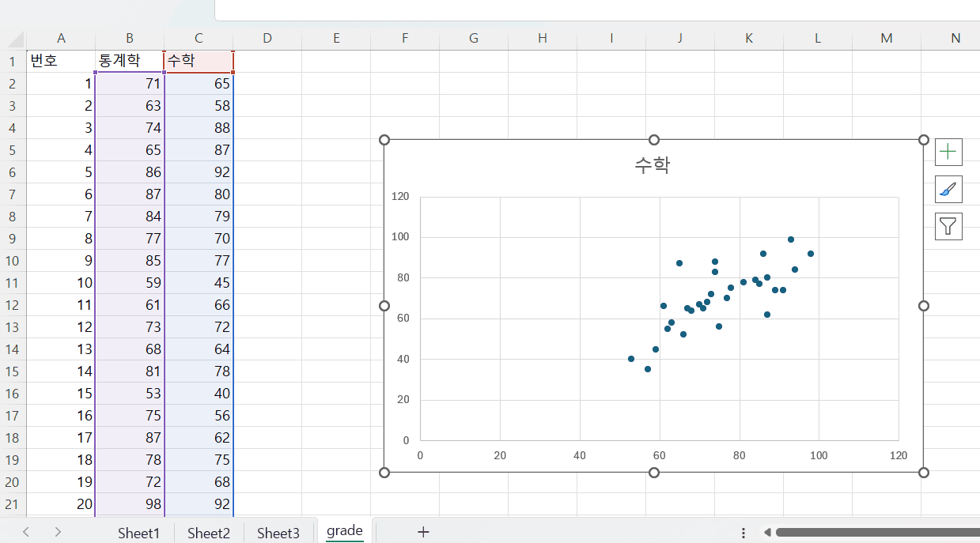The width and height of the screenshot is (980, 543).
Task: Switch to the Sheet1 tab
Action: (x=138, y=533)
